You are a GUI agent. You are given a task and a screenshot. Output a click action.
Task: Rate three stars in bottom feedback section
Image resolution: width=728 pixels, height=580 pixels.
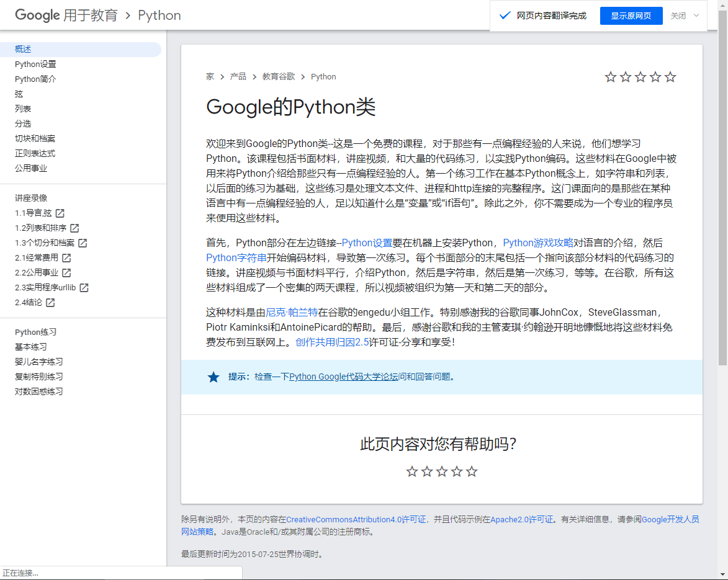tap(442, 471)
